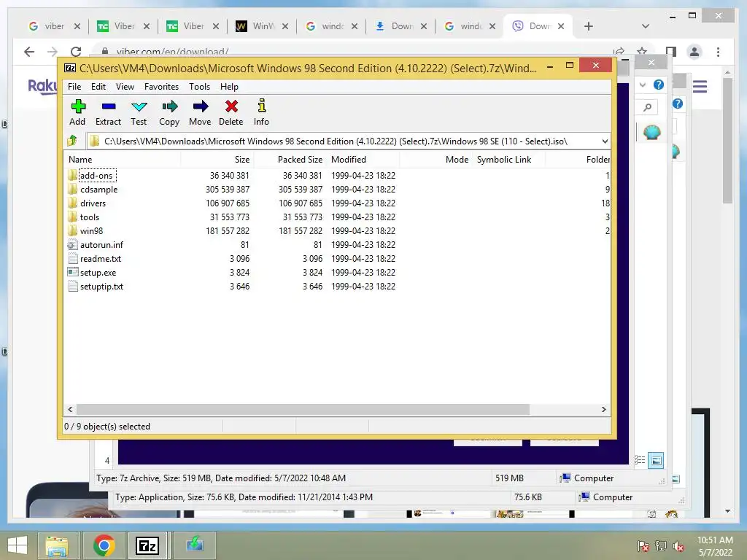The height and width of the screenshot is (560, 747).
Task: Click the red Delete icon
Action: coord(231,112)
